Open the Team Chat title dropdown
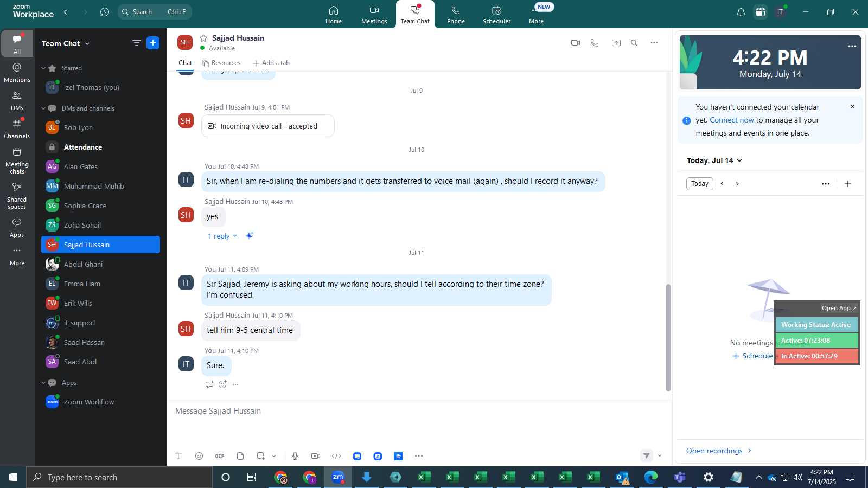 coord(66,43)
